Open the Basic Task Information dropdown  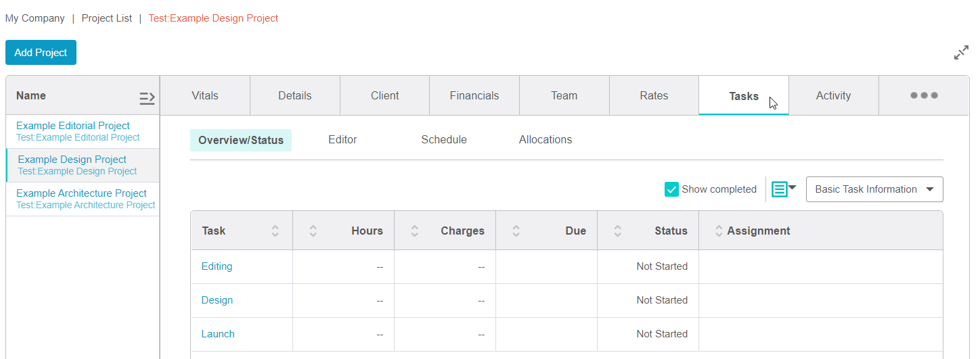point(874,189)
